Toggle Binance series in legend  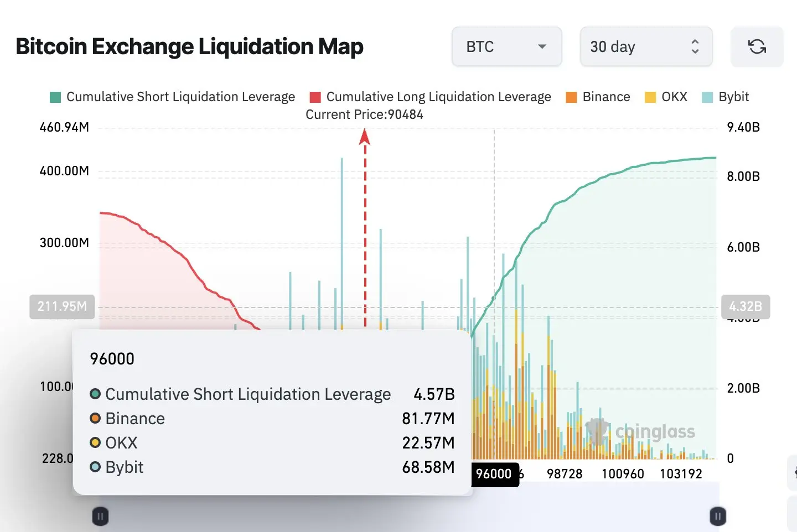(x=598, y=97)
